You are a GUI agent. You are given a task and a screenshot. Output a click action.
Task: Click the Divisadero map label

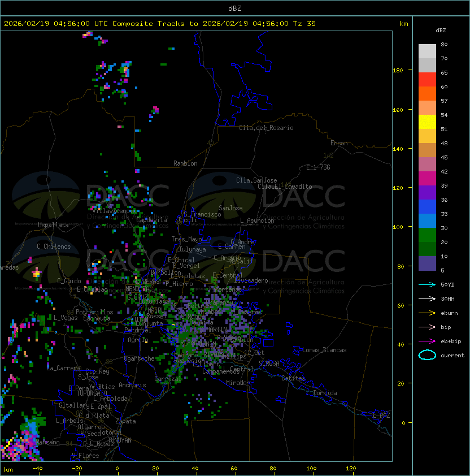[x=251, y=280]
